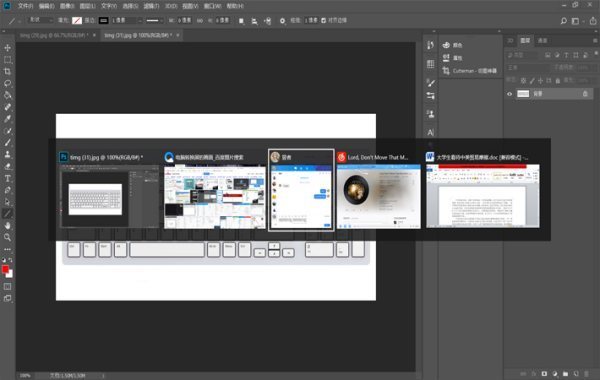Open the Edit menu
600x380 pixels.
[46, 6]
